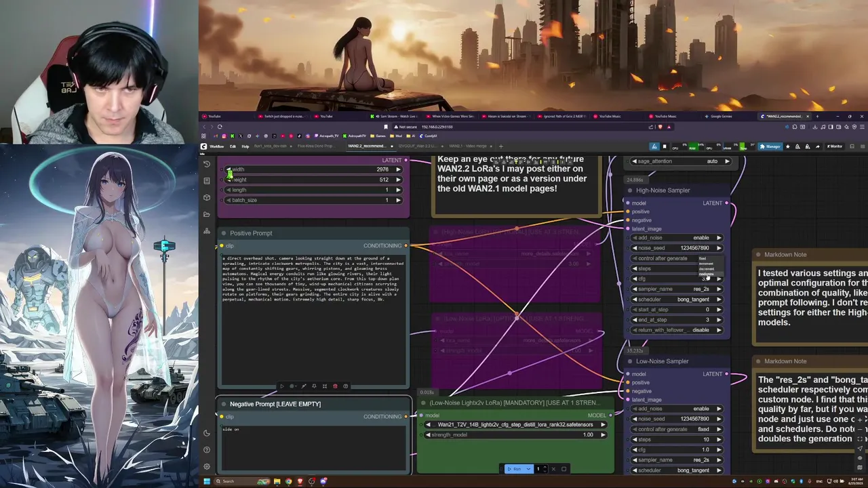Open the node library sidebar icon

coord(207,180)
